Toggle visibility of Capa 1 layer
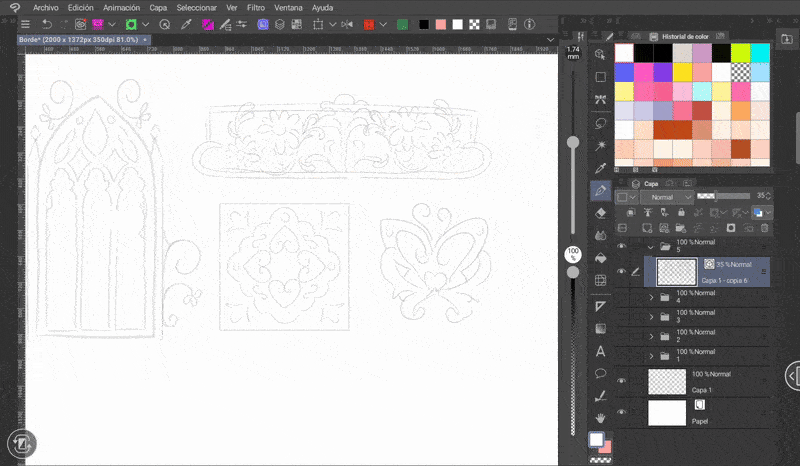The image size is (800, 466). (621, 381)
